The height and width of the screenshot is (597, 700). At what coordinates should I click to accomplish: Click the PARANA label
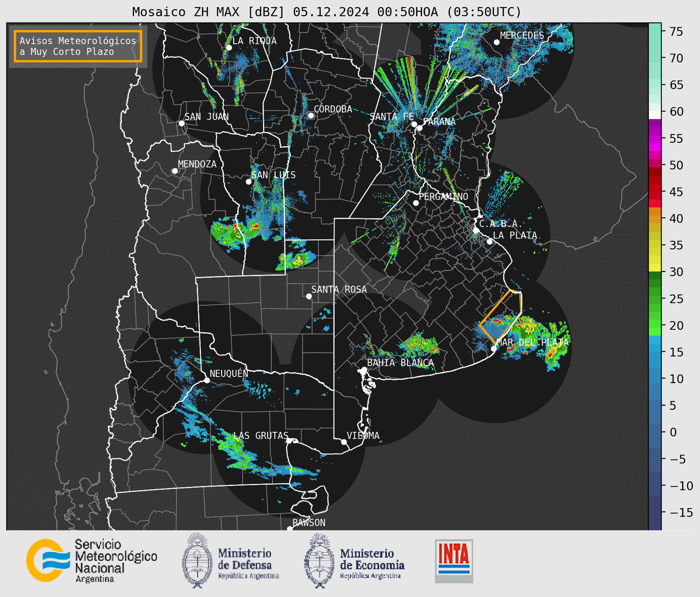point(439,122)
